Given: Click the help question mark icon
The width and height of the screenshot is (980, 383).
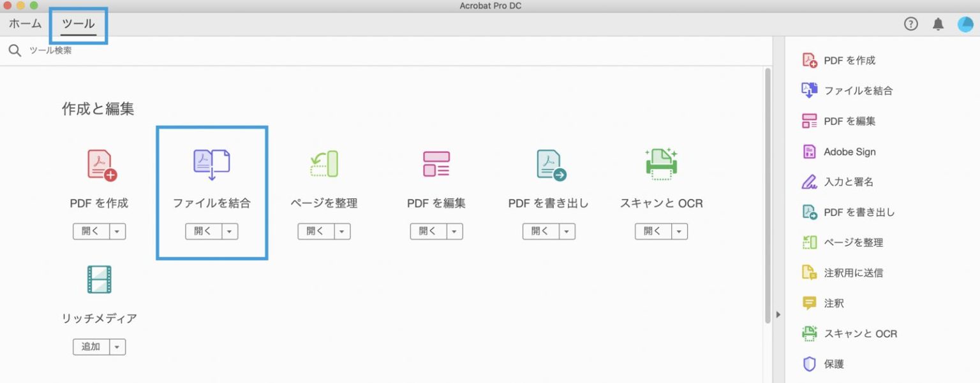Looking at the screenshot, I should tap(910, 24).
